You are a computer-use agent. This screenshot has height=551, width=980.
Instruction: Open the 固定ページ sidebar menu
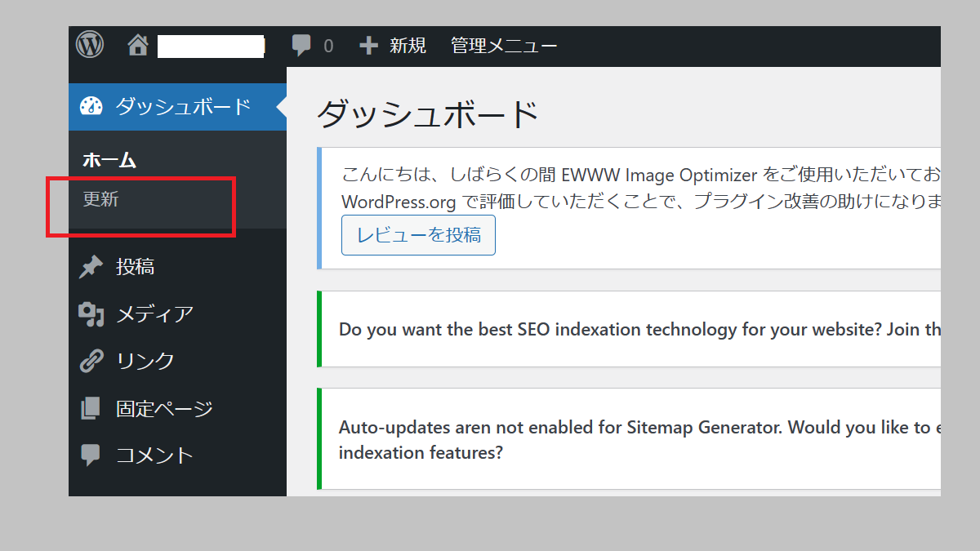click(164, 408)
